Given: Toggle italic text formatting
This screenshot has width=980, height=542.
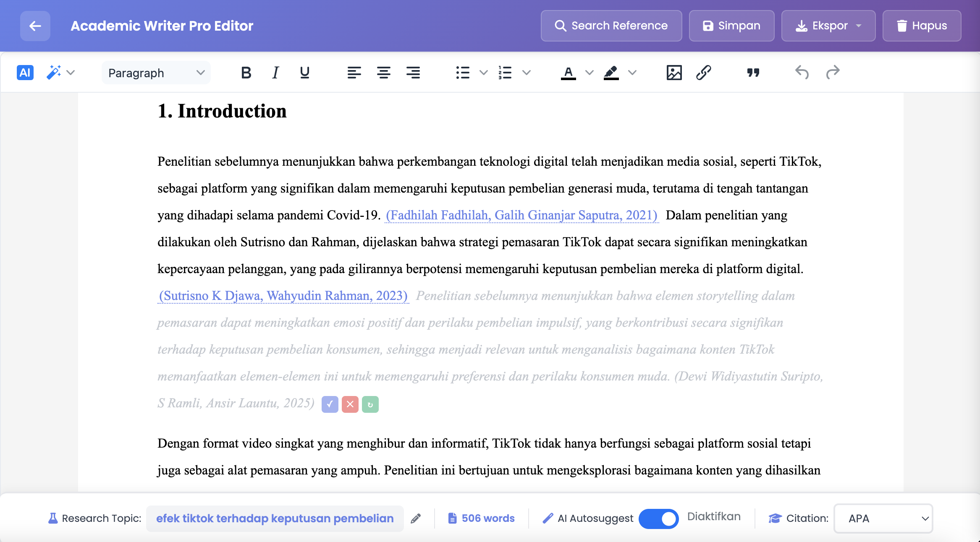Looking at the screenshot, I should click(x=275, y=73).
